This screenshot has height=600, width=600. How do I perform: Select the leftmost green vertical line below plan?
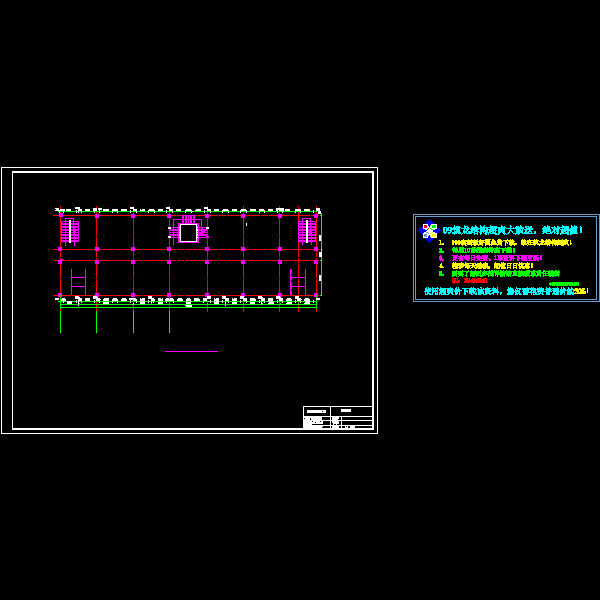tap(60, 320)
